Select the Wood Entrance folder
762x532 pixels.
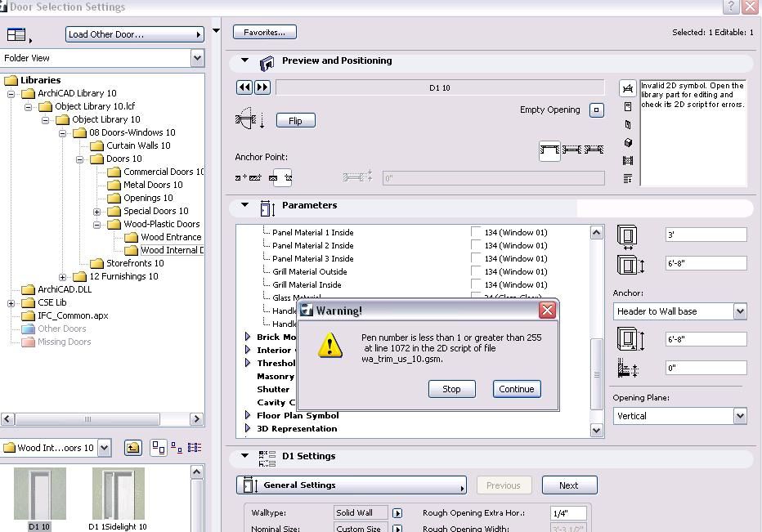pyautogui.click(x=171, y=237)
